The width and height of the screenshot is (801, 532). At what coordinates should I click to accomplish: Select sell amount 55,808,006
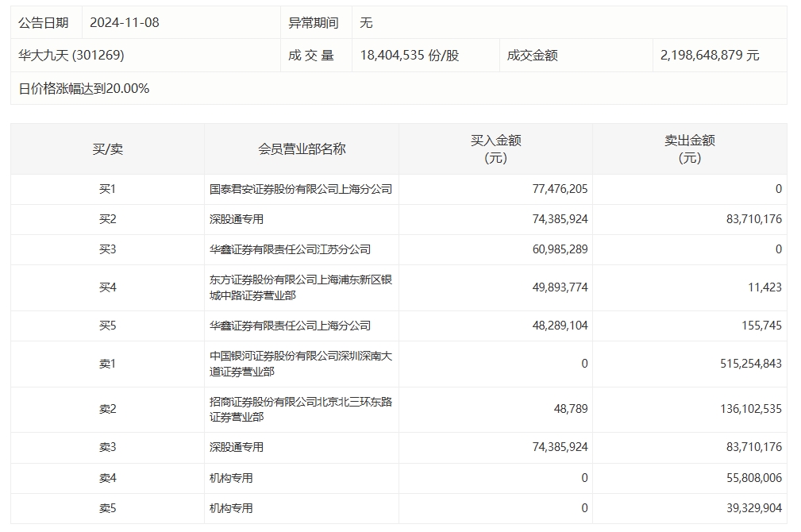[754, 479]
